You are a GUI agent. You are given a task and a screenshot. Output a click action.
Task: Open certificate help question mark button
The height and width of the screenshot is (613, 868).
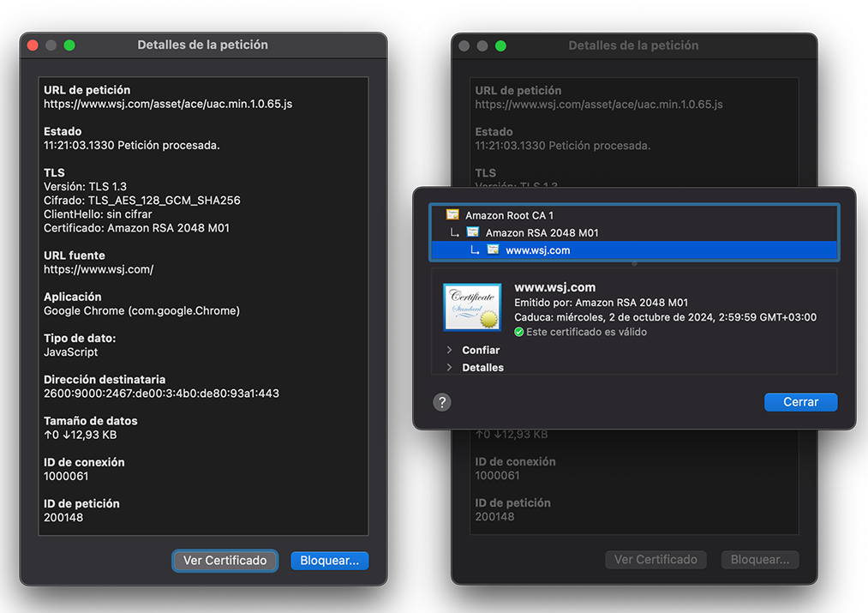[442, 402]
